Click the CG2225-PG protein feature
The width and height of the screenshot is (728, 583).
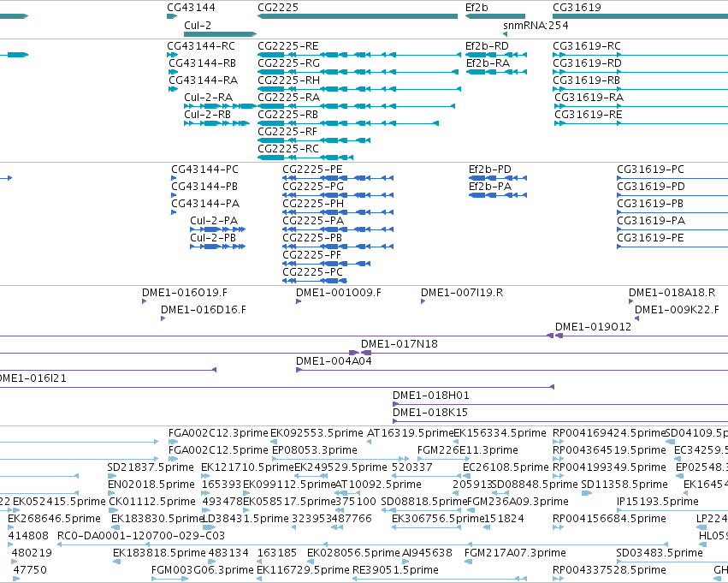[x=338, y=195]
